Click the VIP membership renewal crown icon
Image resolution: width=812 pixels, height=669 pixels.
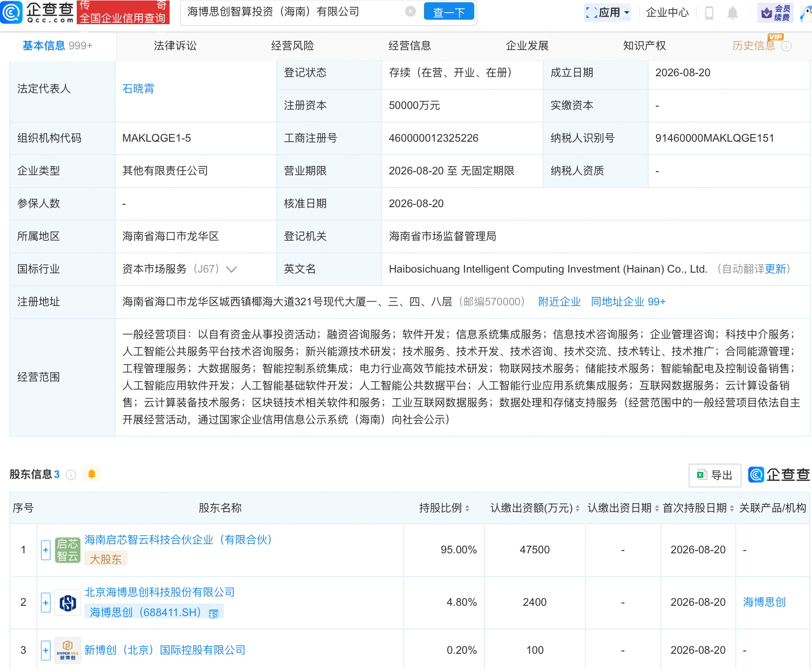tap(766, 13)
